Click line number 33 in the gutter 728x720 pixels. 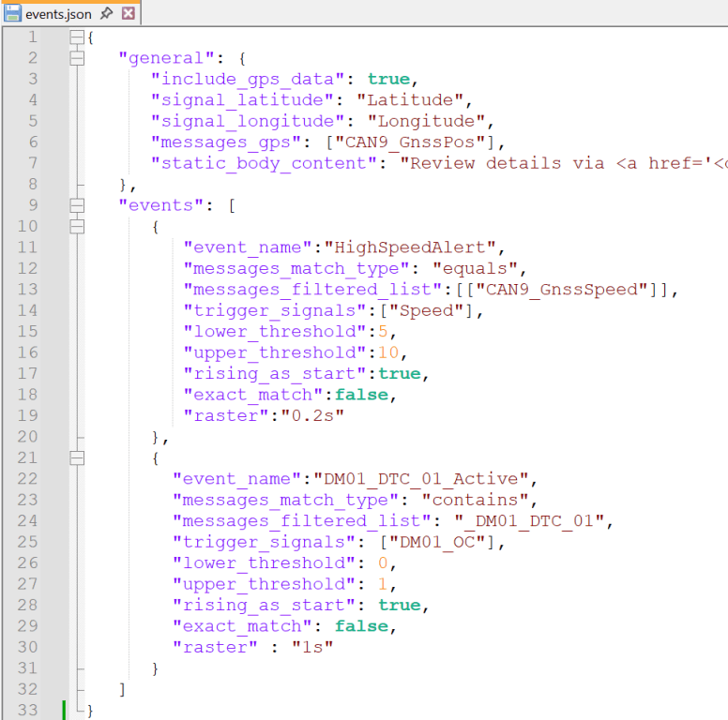[x=27, y=710]
